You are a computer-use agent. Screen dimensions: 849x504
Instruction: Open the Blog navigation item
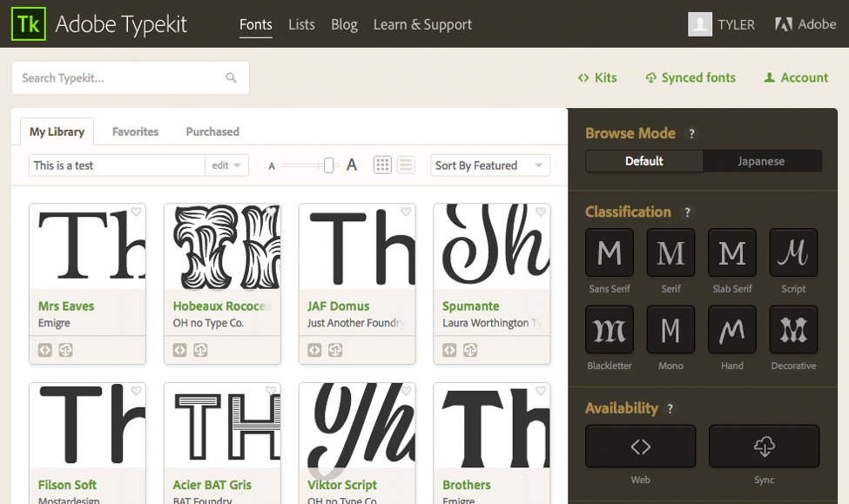click(x=344, y=25)
